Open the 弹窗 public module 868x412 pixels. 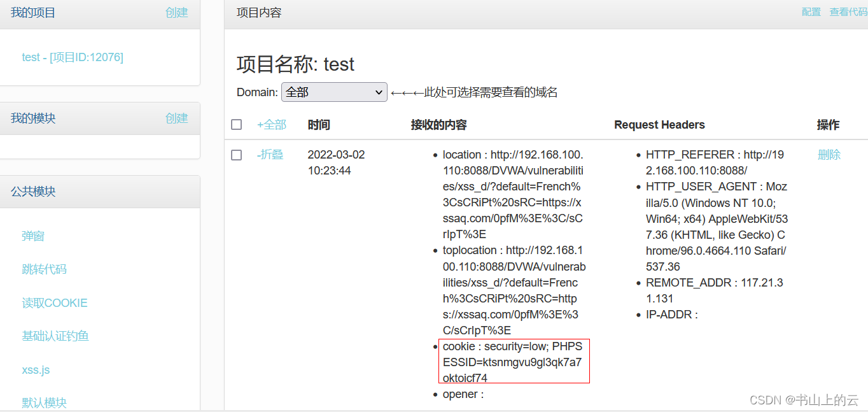point(33,236)
